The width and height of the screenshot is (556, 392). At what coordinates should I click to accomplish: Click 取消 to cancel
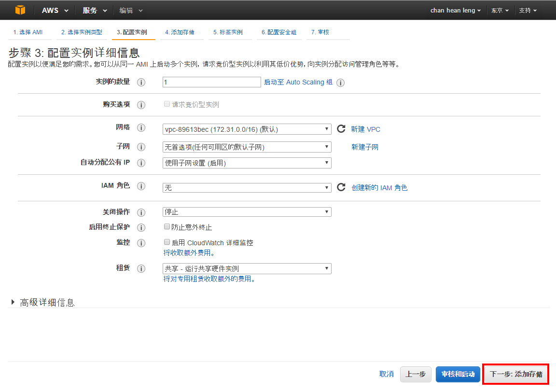[387, 374]
